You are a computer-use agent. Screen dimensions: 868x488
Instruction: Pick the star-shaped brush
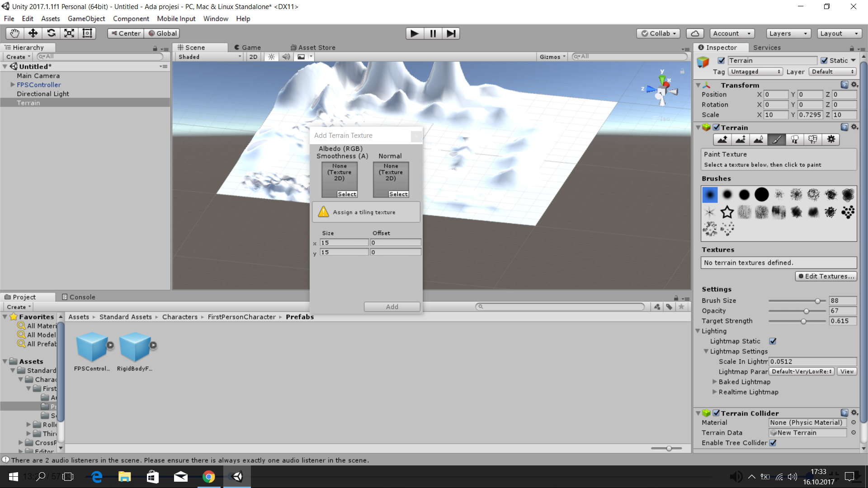pos(727,212)
